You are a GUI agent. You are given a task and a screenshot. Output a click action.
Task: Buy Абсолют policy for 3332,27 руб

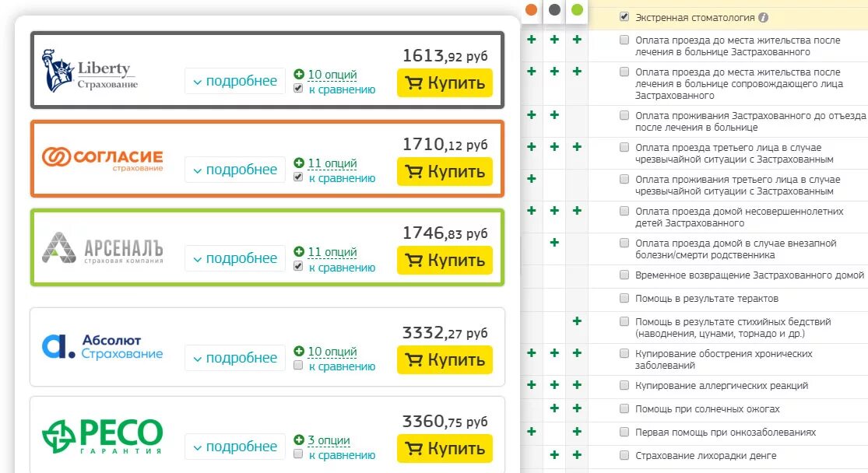click(445, 359)
